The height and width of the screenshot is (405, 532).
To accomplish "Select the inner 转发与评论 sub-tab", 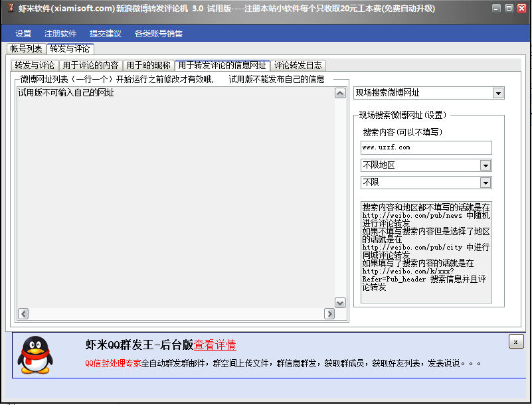I will (x=35, y=65).
